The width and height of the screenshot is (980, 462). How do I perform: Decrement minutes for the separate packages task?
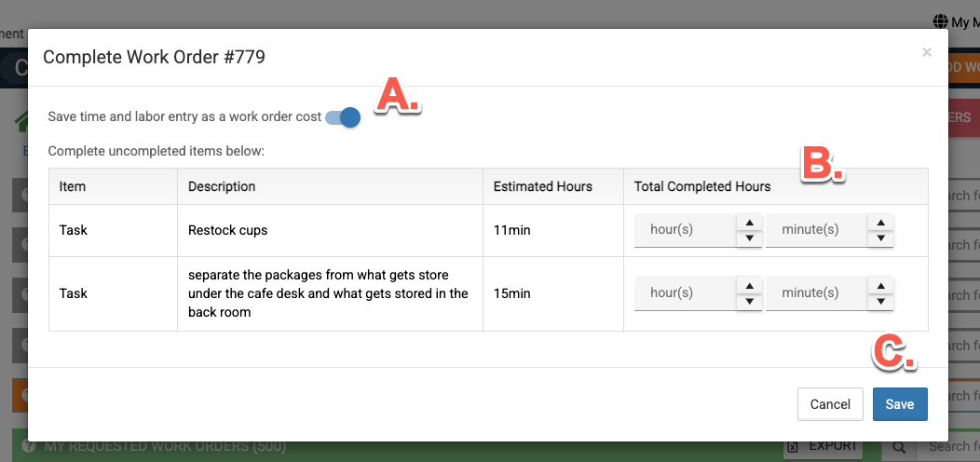click(880, 302)
